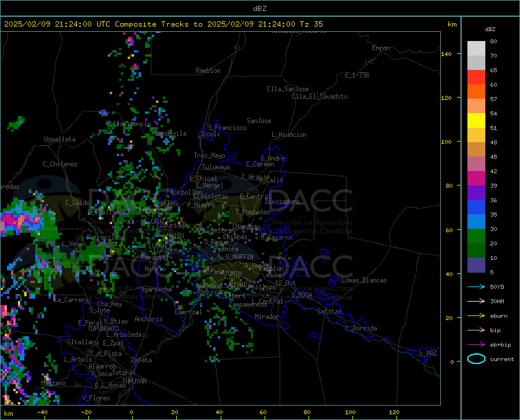Select the 80 dBZ light gray swatch

pyautogui.click(x=476, y=49)
